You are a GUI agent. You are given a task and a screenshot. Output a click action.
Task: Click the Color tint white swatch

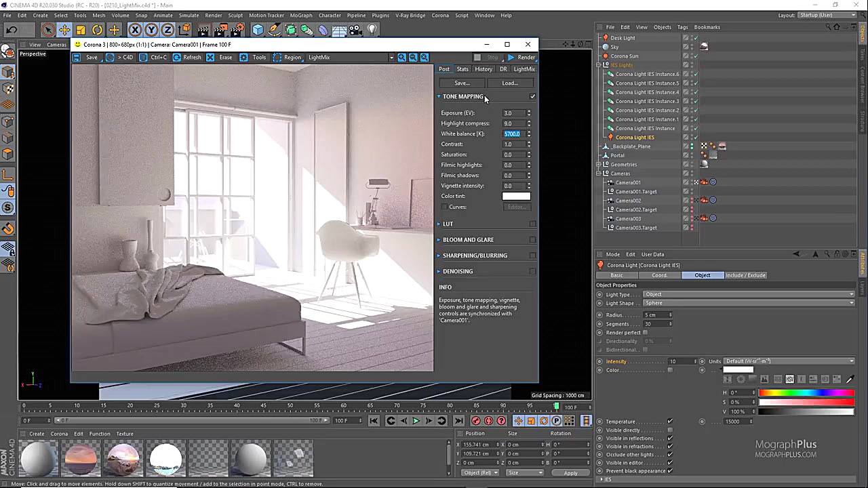point(516,196)
